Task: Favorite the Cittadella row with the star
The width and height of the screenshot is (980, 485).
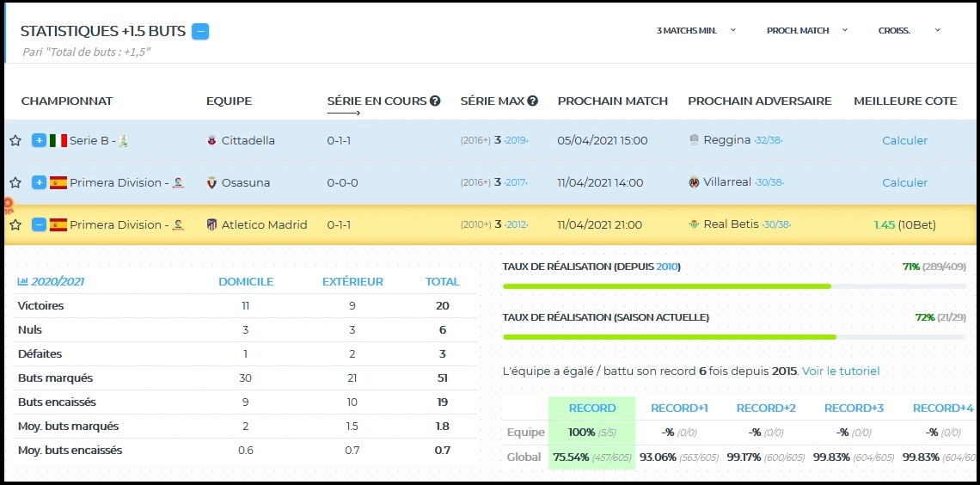Action: pos(15,140)
